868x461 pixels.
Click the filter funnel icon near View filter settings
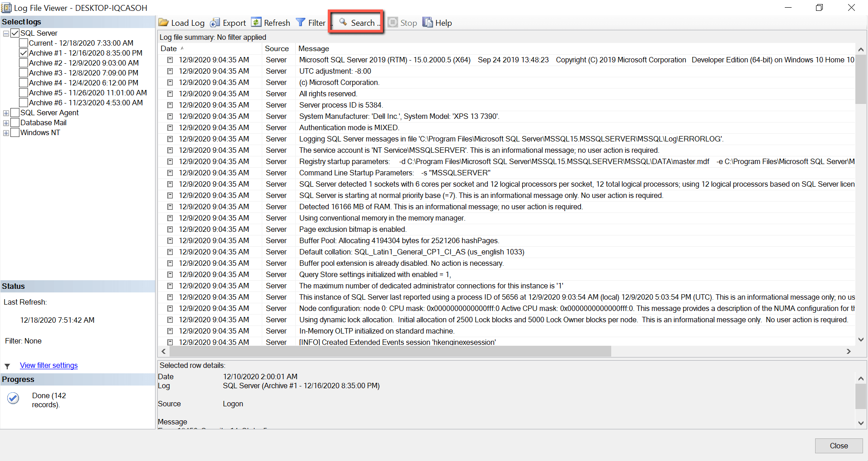pos(7,366)
